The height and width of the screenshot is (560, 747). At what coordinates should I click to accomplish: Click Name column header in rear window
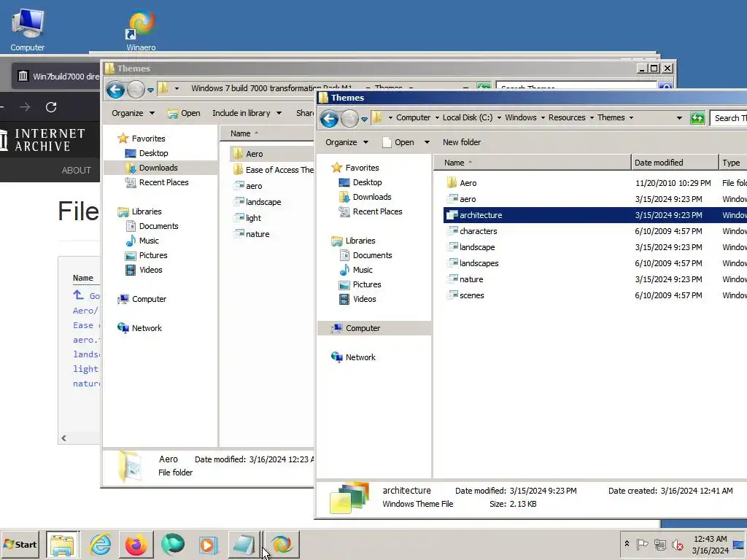pyautogui.click(x=267, y=133)
